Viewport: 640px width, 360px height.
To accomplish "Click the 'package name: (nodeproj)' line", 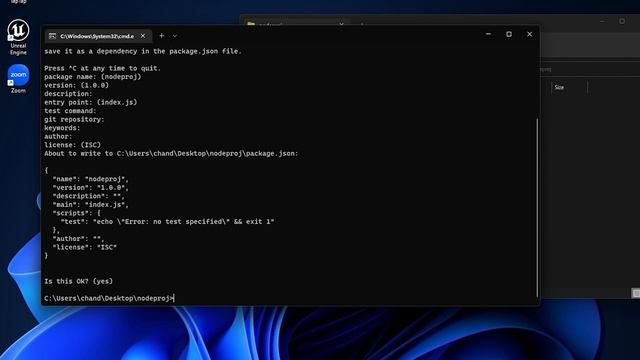I will point(93,77).
